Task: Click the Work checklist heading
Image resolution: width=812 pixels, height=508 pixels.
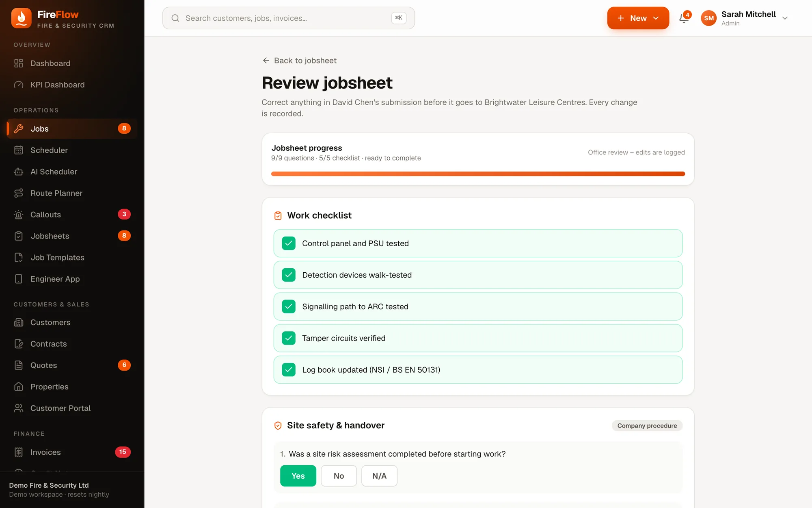Action: pyautogui.click(x=319, y=215)
